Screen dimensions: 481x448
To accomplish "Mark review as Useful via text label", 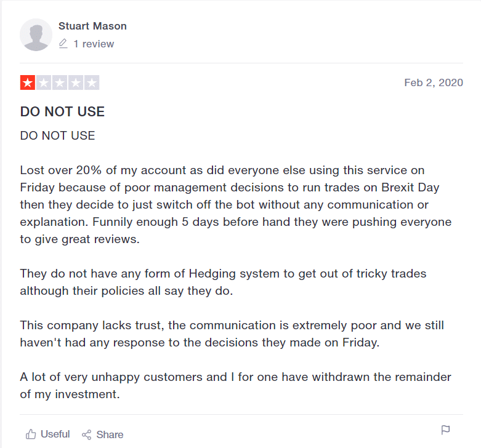I will coord(55,434).
